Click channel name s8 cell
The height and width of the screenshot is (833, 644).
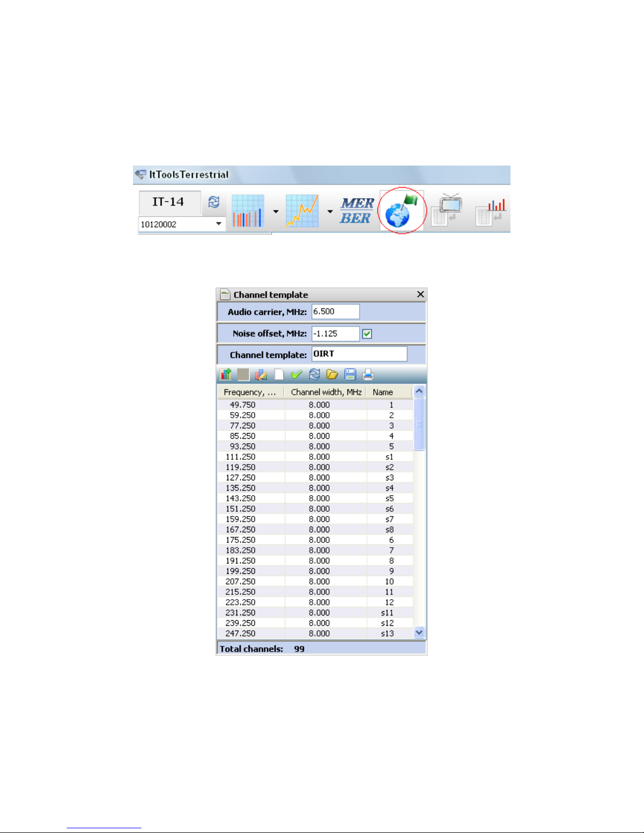click(x=390, y=530)
